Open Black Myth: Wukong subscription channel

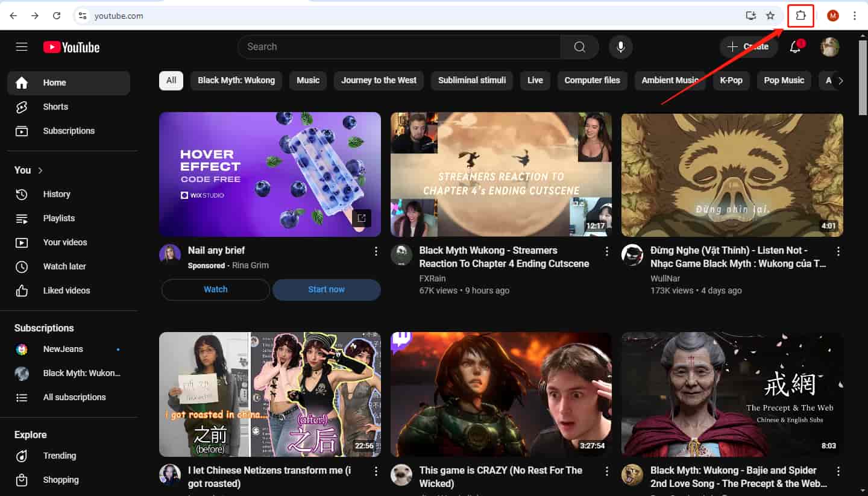(x=69, y=373)
